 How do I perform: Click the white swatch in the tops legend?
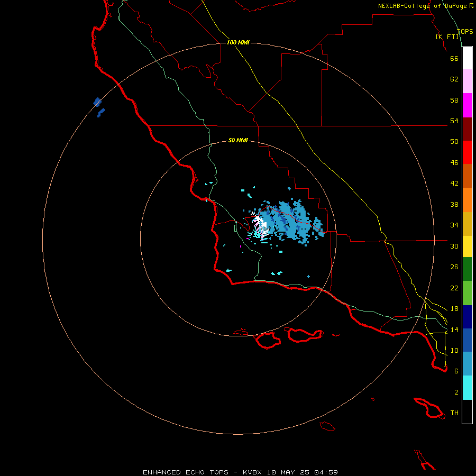click(467, 58)
